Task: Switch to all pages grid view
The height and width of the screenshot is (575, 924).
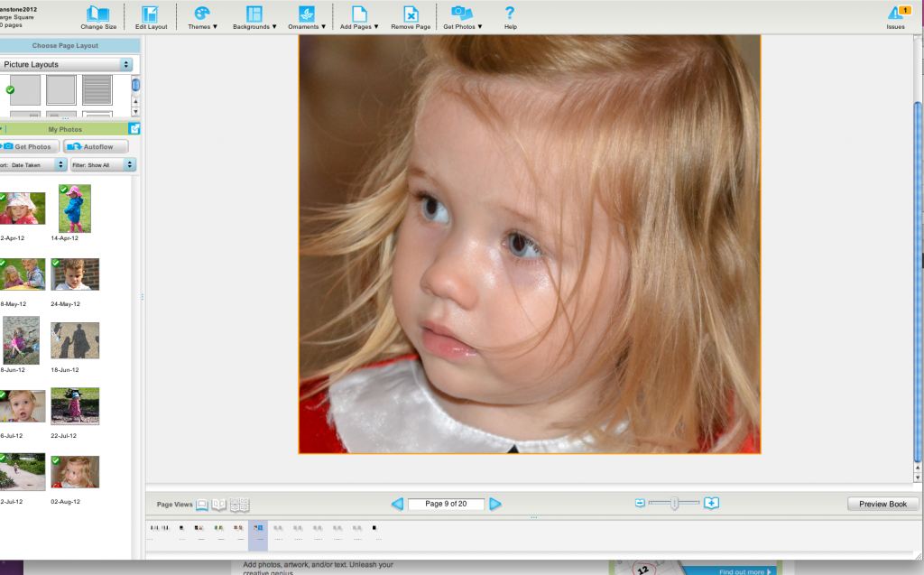Action: coord(240,505)
